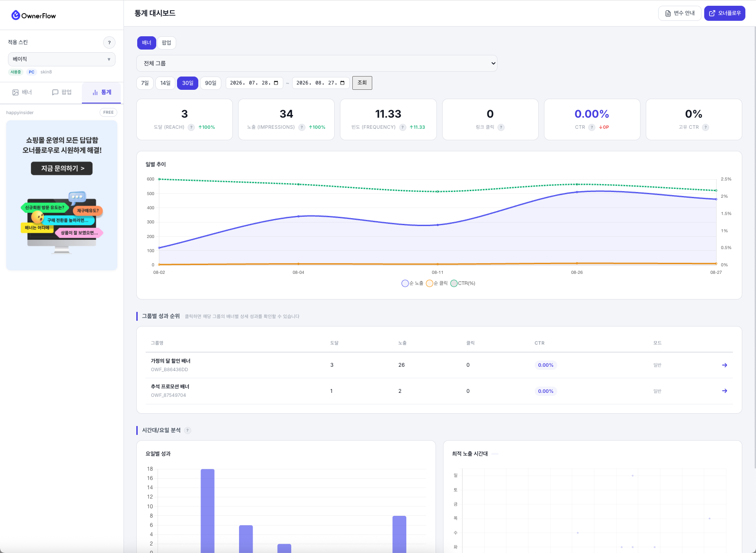The image size is (756, 553).
Task: Click the help icon next to CTR card
Action: tap(592, 127)
